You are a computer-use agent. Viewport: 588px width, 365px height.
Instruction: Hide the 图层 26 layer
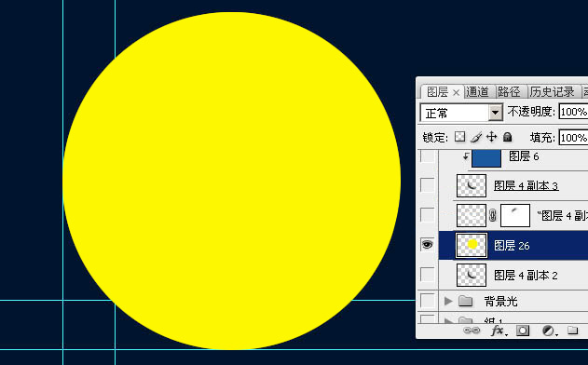(427, 245)
